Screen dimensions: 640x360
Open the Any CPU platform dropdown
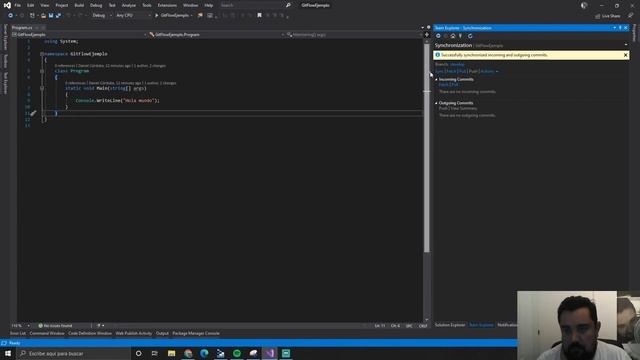(133, 16)
